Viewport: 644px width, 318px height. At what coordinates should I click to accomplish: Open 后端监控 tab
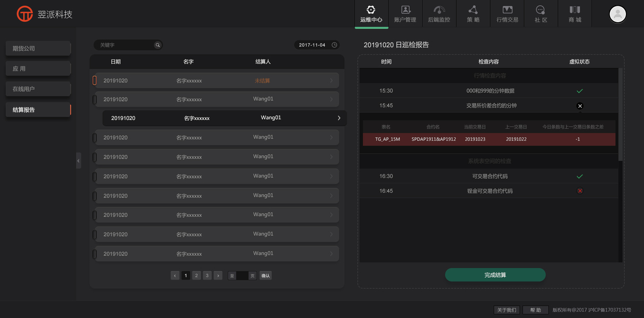(439, 14)
